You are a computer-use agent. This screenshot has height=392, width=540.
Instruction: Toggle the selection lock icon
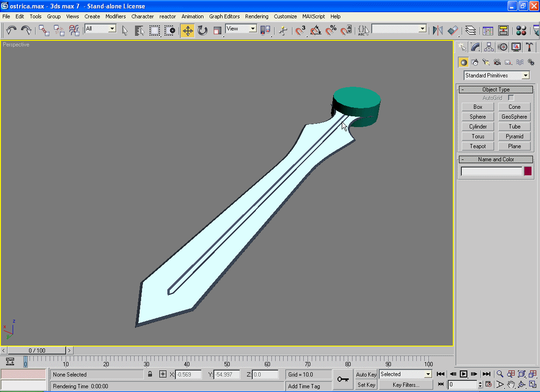pyautogui.click(x=150, y=374)
